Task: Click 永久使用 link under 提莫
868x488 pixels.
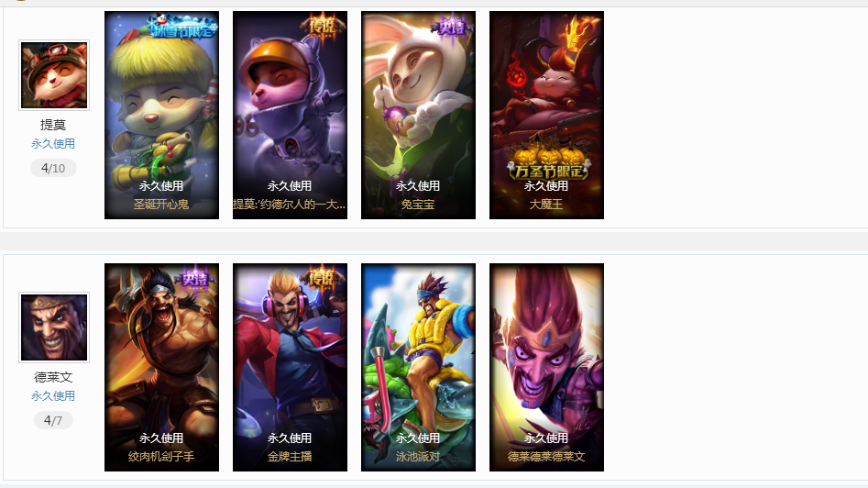Action: pyautogui.click(x=53, y=144)
